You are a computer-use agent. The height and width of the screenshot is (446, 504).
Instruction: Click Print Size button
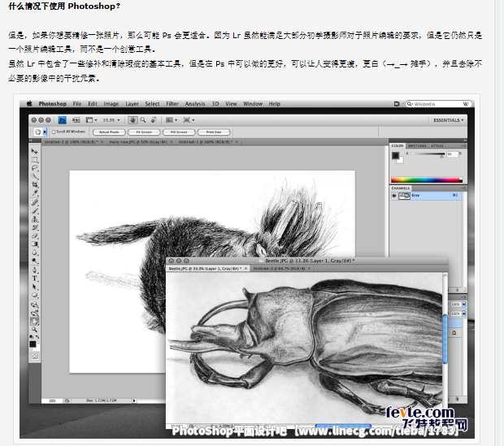(214, 132)
